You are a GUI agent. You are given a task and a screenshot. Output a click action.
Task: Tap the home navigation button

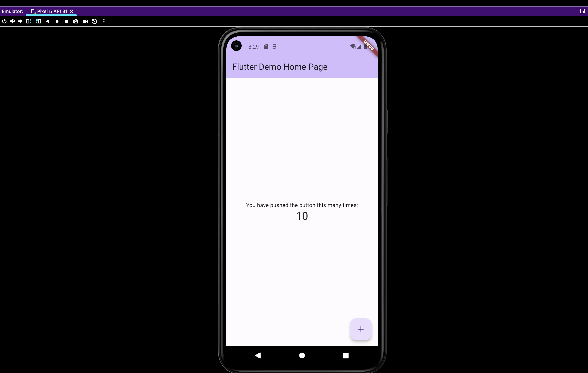[302, 355]
